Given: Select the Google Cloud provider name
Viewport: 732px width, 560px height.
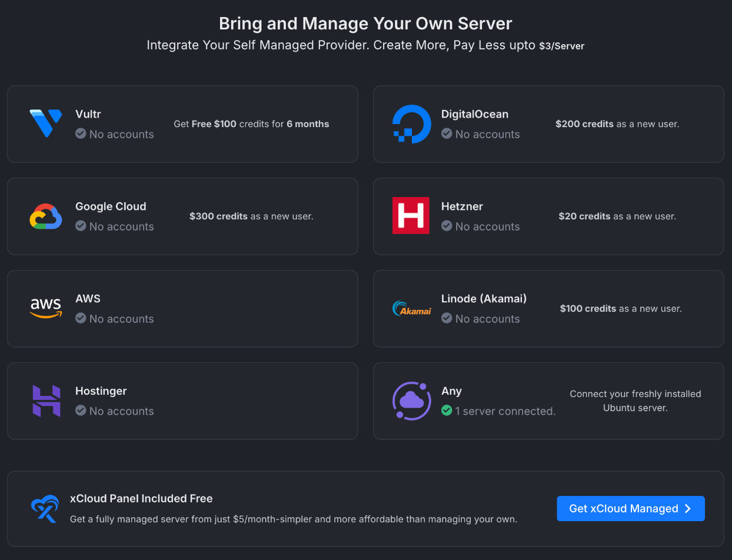Looking at the screenshot, I should [111, 206].
